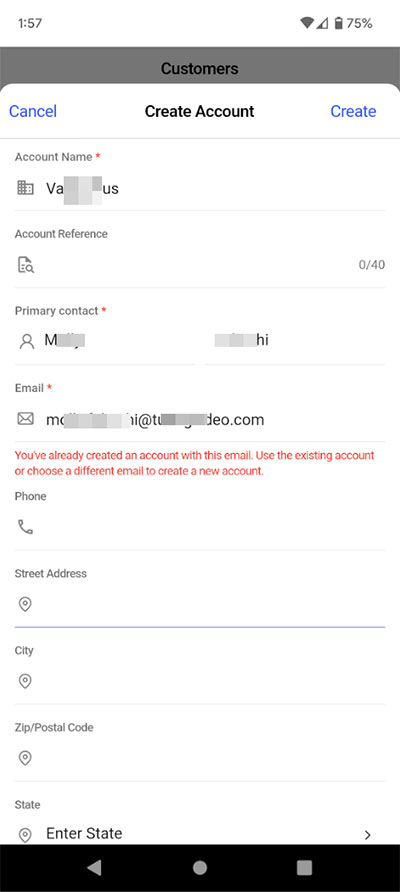
Task: Click into the Street Address field
Action: [200, 604]
